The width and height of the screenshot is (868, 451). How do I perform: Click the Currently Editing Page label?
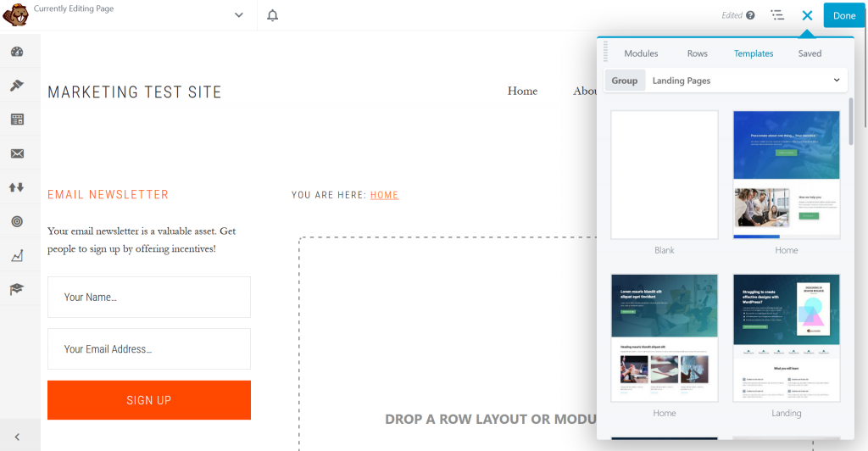pyautogui.click(x=74, y=8)
